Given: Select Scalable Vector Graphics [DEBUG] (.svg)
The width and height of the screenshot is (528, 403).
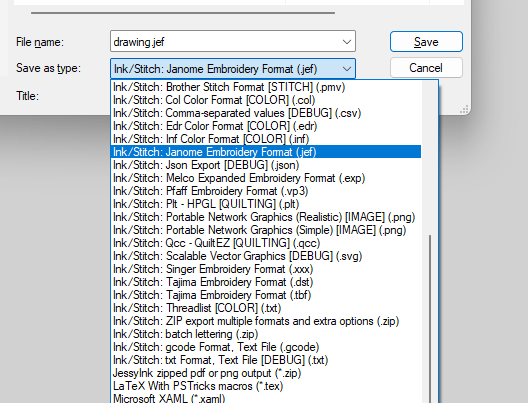Looking at the screenshot, I should 266,256.
